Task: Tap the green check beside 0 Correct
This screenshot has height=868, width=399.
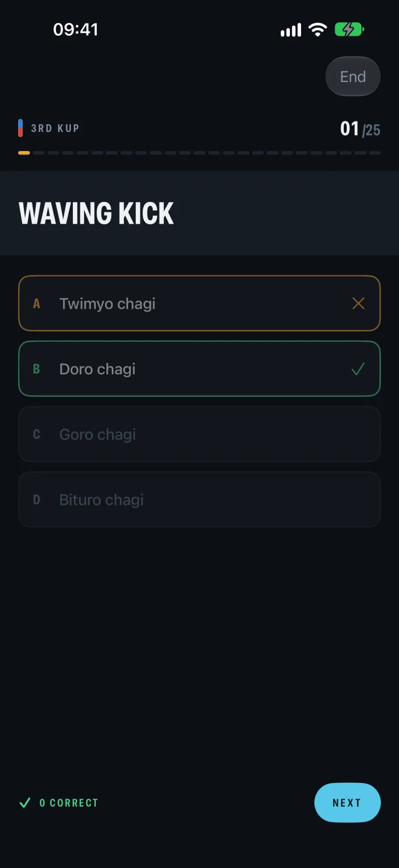Action: [x=24, y=803]
